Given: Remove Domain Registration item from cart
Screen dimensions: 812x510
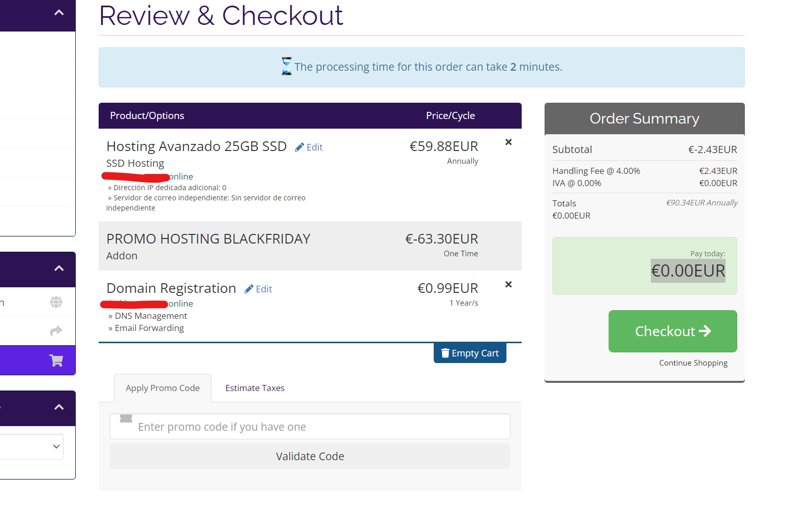Looking at the screenshot, I should [x=508, y=285].
